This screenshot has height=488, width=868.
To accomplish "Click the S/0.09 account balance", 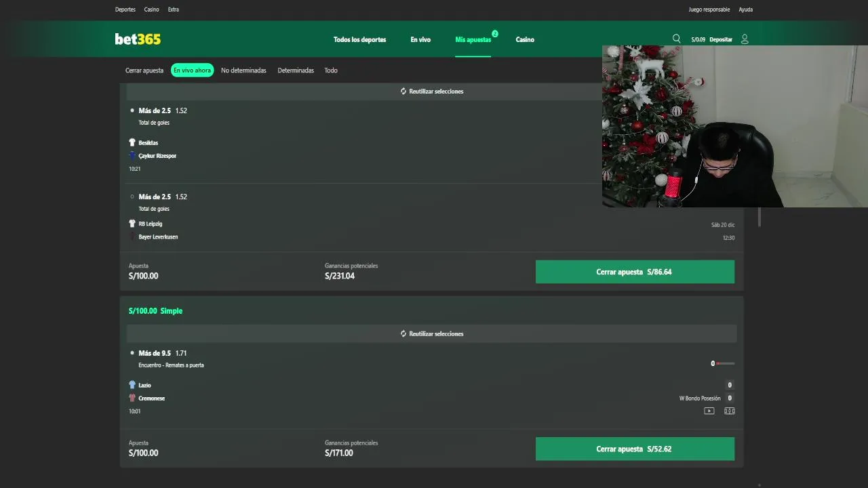I will pyautogui.click(x=698, y=40).
